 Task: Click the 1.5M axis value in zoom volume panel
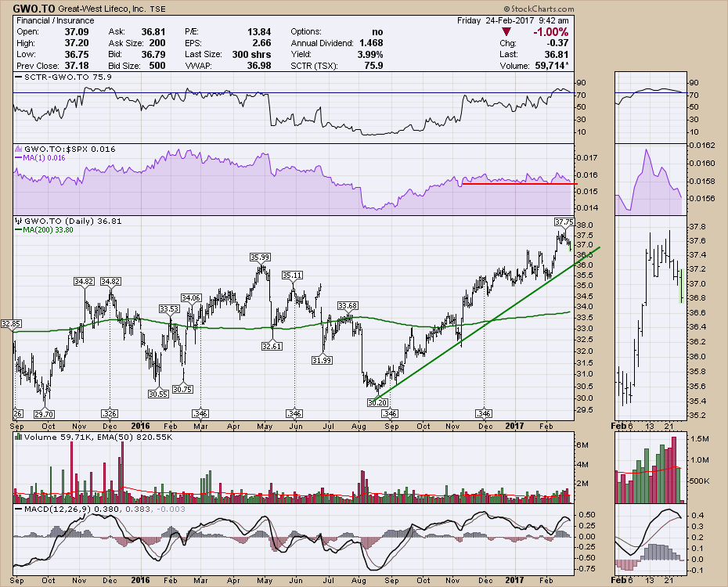[x=700, y=439]
